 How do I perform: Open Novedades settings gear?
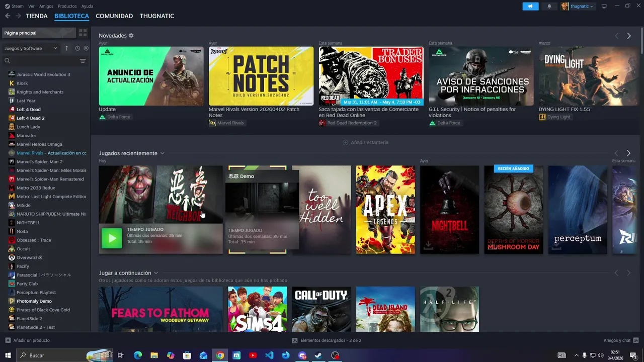coord(131,36)
